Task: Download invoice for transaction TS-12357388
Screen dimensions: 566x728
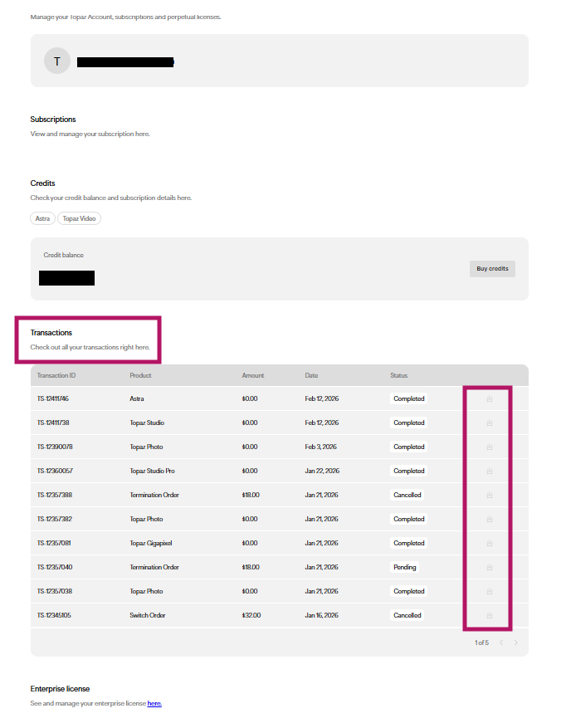Action: [x=490, y=496]
